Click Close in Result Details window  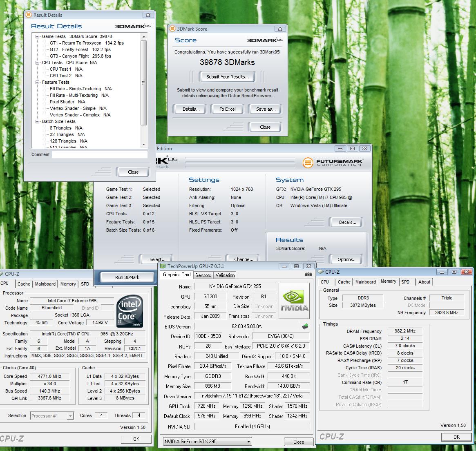[x=133, y=172]
